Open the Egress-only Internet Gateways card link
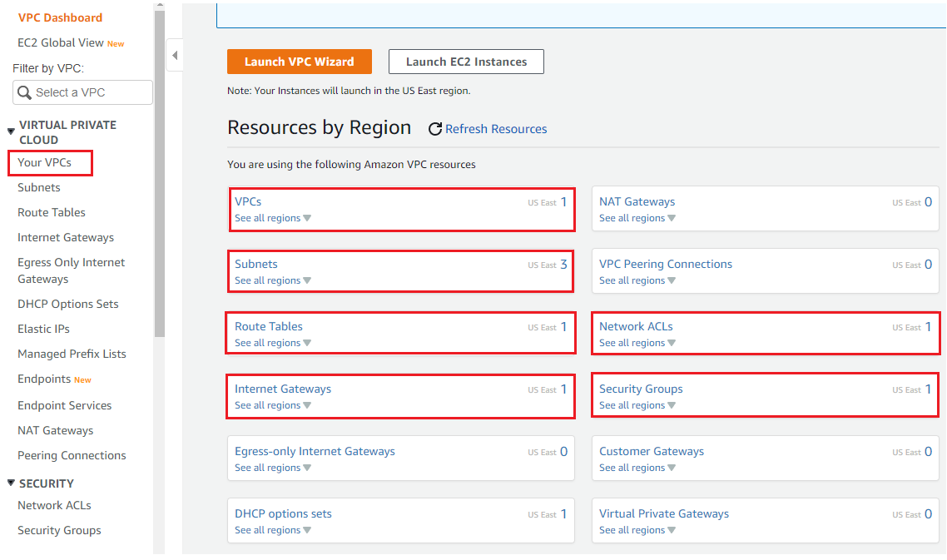The image size is (947, 560). (315, 451)
